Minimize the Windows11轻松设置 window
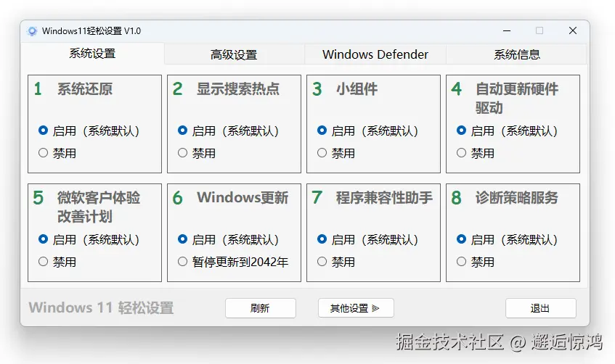 tap(507, 30)
